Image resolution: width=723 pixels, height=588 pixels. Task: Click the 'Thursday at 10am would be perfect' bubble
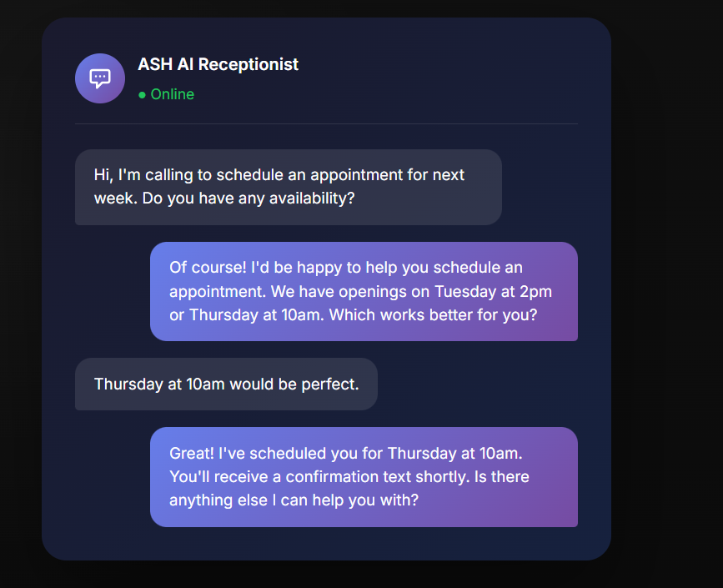pos(225,384)
